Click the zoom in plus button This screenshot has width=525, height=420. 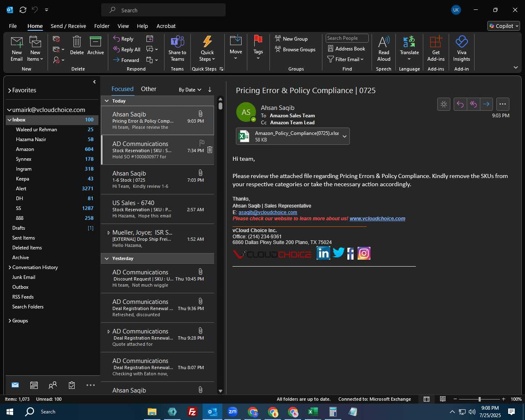[x=503, y=399]
